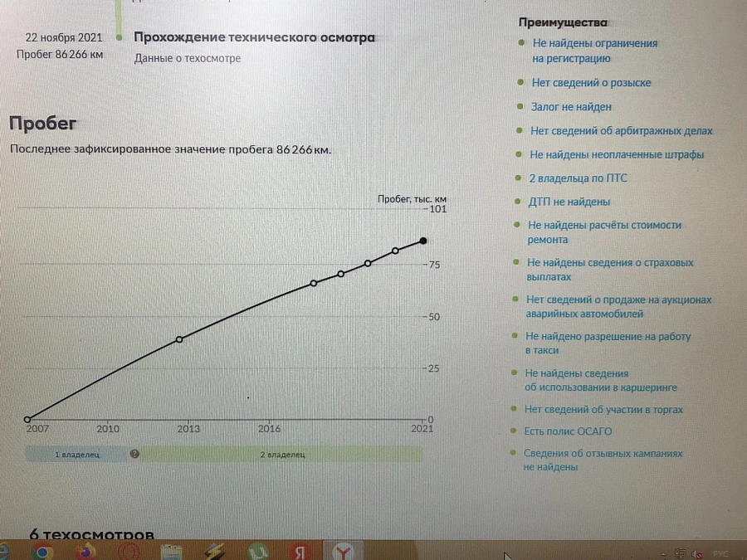Screen dimensions: 747x560
Task: Click '2 владельца по ПТС' item
Action: pos(579,178)
